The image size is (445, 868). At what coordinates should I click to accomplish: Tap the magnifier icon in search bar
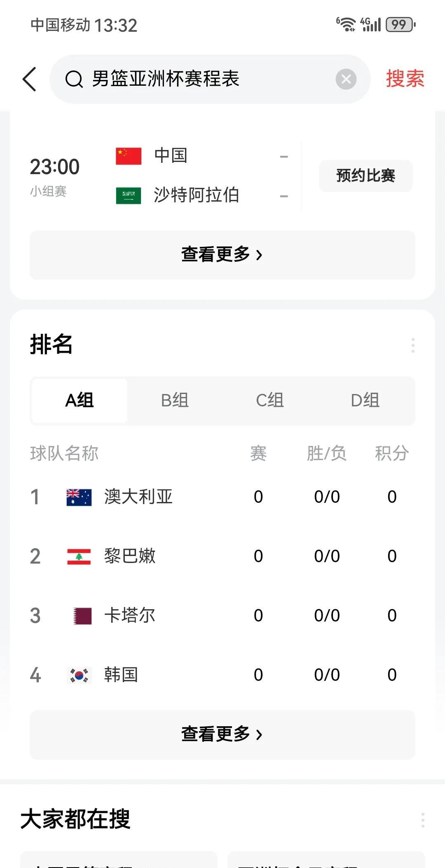pyautogui.click(x=74, y=79)
